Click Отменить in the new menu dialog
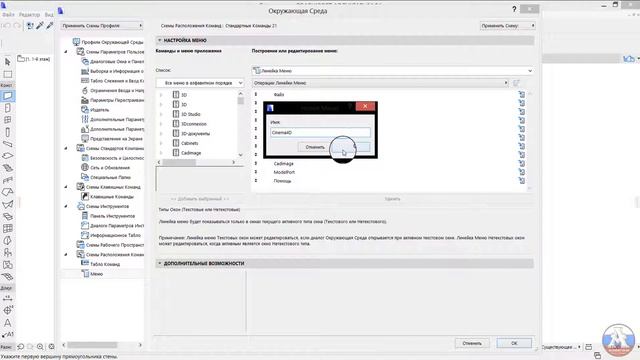 (315, 147)
